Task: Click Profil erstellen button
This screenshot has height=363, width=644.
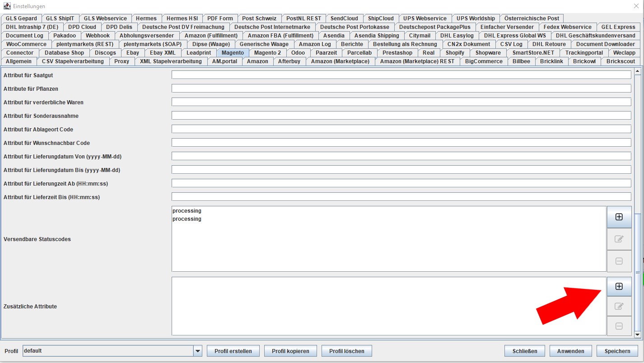Action: click(x=233, y=351)
